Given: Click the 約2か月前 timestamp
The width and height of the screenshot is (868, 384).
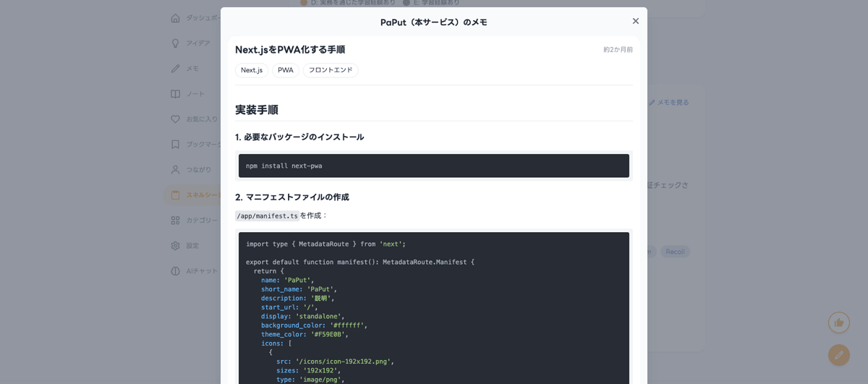Looking at the screenshot, I should point(618,49).
